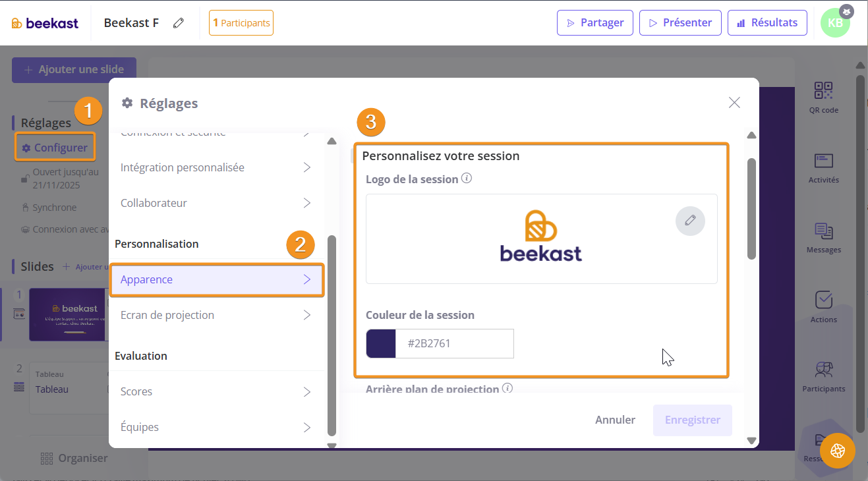Open the Participants panel icon
The width and height of the screenshot is (868, 481).
(823, 370)
